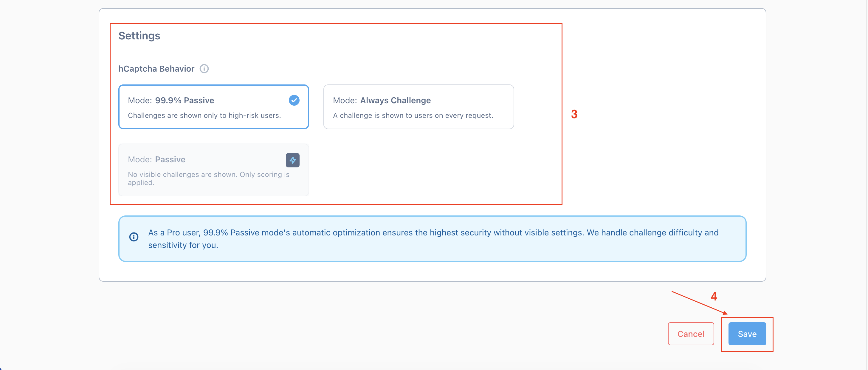Viewport: 868px width, 370px height.
Task: Save the hCaptcha settings
Action: [x=747, y=334]
